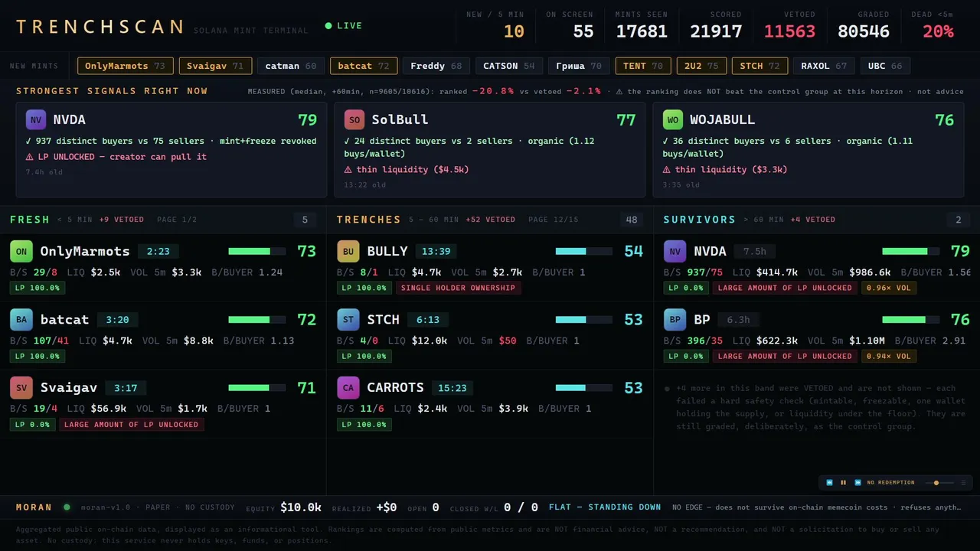The height and width of the screenshot is (551, 980).
Task: Click PAGE 1/2 pager in Fresh column
Action: tap(177, 220)
